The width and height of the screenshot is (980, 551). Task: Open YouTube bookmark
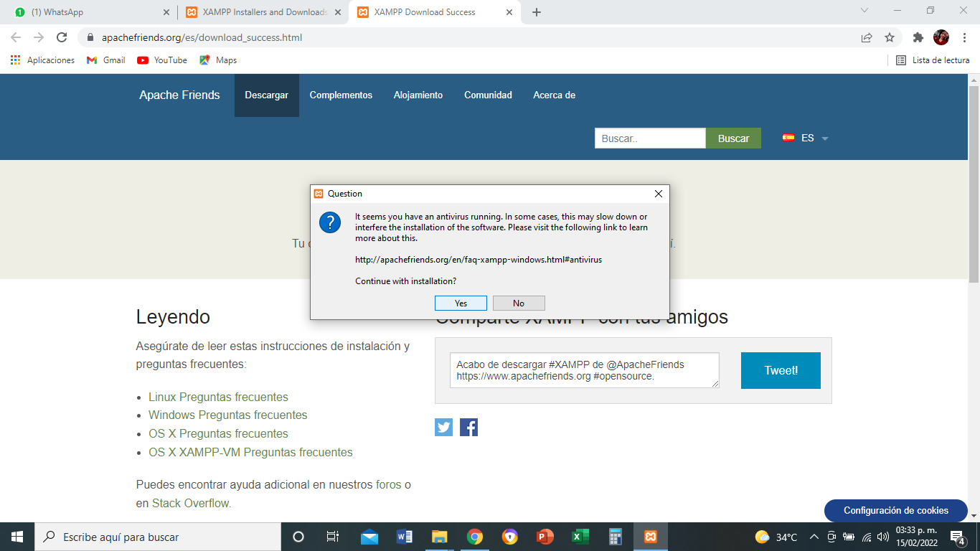(162, 60)
